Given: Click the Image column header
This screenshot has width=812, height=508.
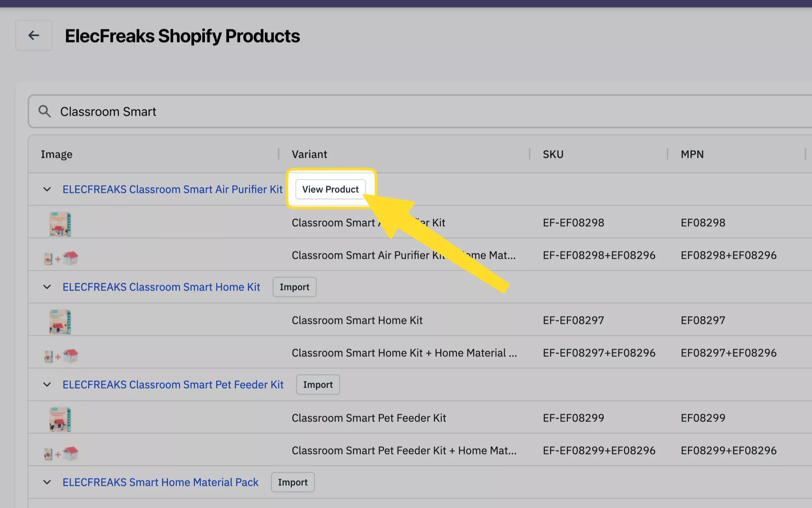Looking at the screenshot, I should pyautogui.click(x=57, y=154).
